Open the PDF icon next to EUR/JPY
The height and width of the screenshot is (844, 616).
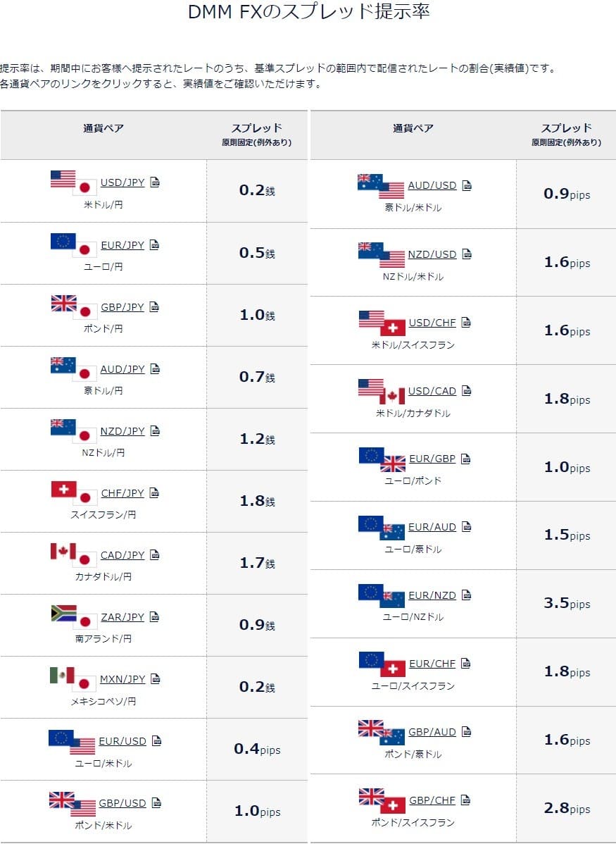[155, 245]
